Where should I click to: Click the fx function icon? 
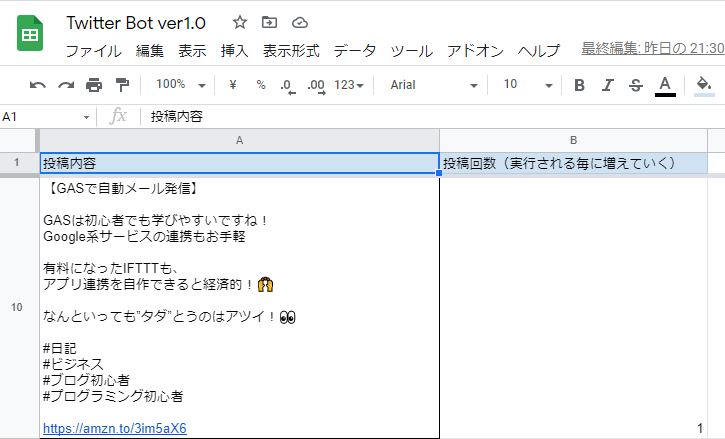(x=118, y=116)
